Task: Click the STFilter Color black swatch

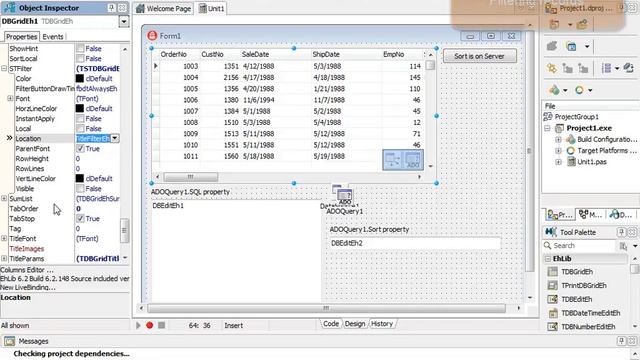Action: pos(80,78)
